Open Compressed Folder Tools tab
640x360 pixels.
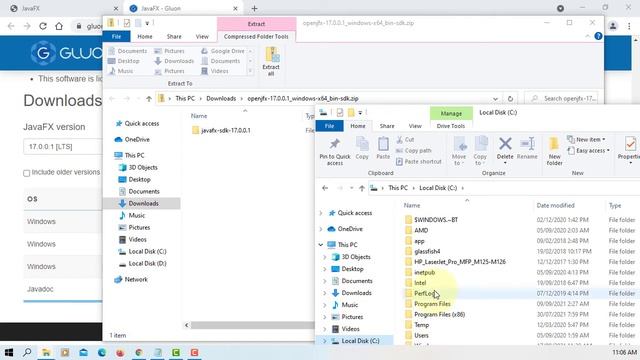pos(256,36)
